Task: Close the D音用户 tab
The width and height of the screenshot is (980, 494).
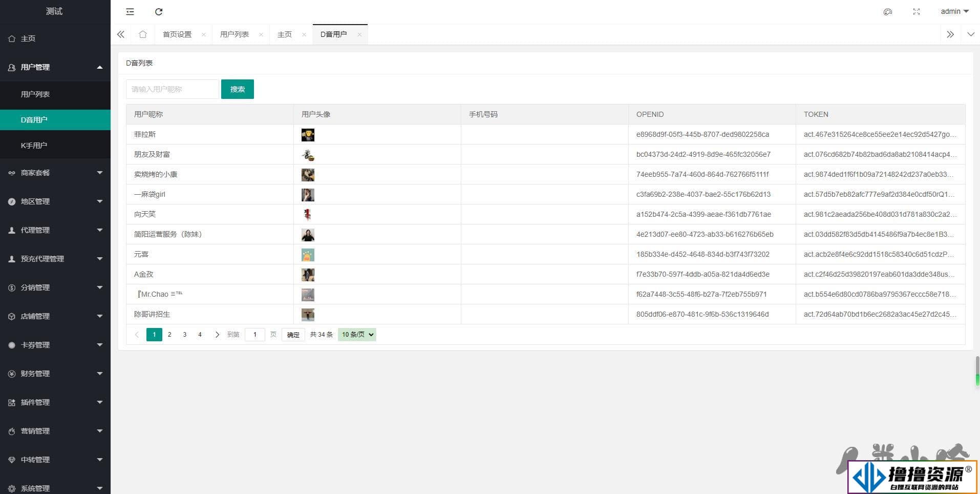Action: (359, 34)
